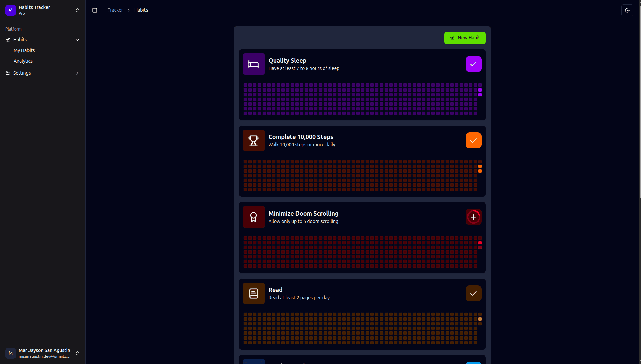Click the Minimize Doom Scrolling ribbon icon
This screenshot has width=641, height=364.
[253, 217]
